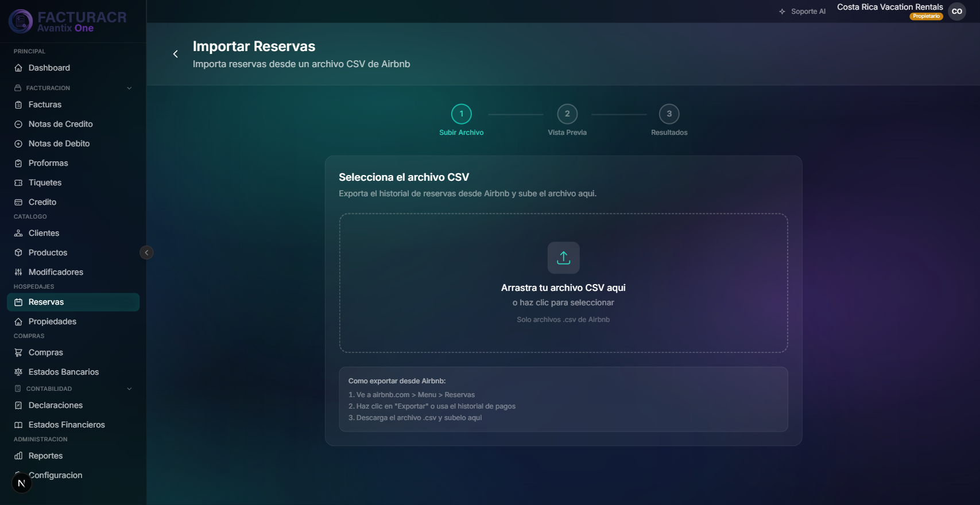The image size is (980, 505).
Task: Click the FacturaCR logo icon
Action: coord(21,21)
